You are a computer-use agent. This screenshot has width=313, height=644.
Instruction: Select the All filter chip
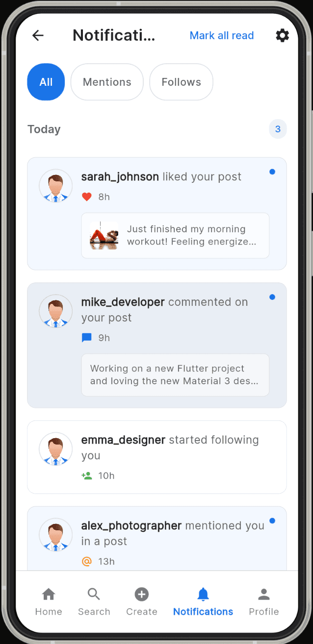(x=46, y=82)
